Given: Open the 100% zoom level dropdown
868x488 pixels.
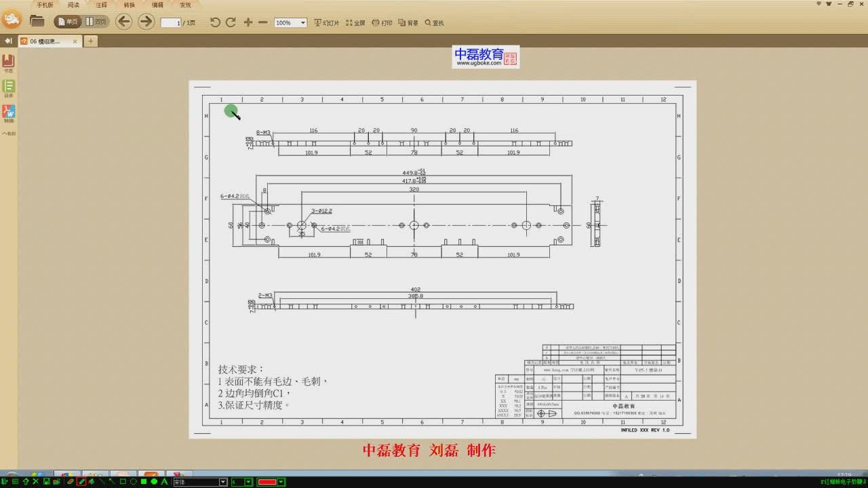Looking at the screenshot, I should coord(290,22).
